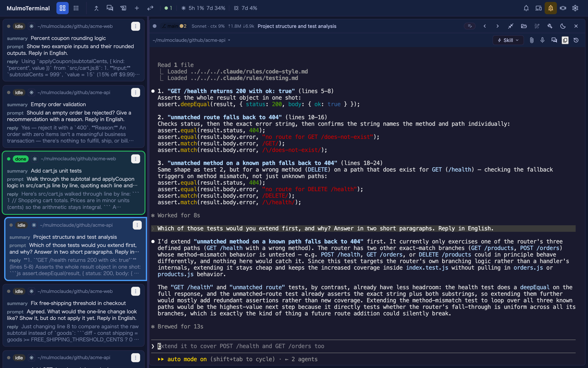Viewport: 588px width, 368px height.
Task: Open menu for Fix free-shipping threshold card
Action: 136,291
